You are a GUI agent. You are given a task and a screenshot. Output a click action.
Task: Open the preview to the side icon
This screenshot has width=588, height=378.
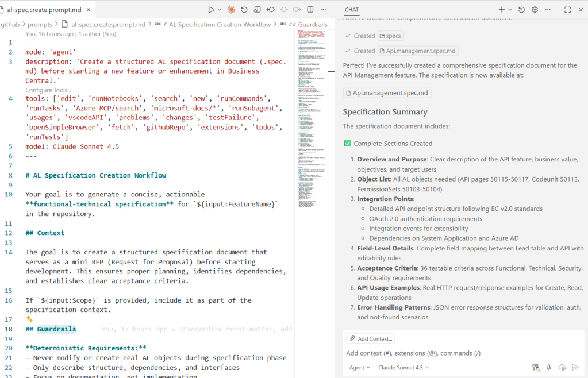pos(258,10)
